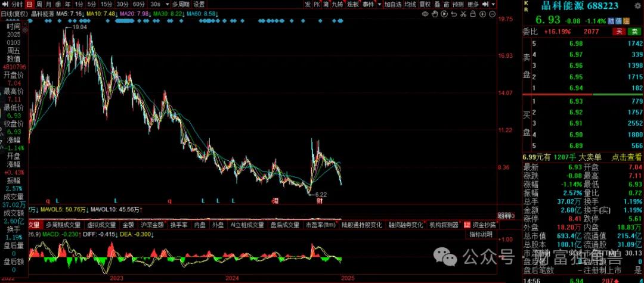This screenshot has height=283, width=644.
Task: Click the circular play replay icon
Action: coord(444,14)
